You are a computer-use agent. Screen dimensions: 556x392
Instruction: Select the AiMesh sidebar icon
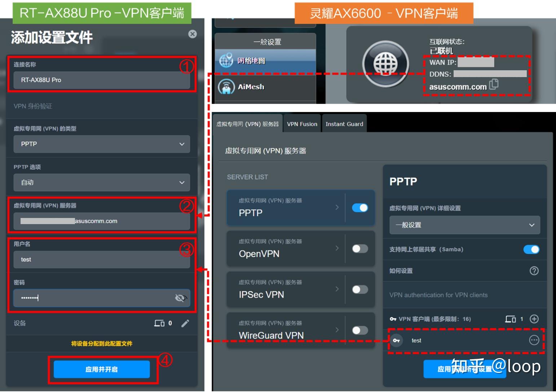pyautogui.click(x=227, y=86)
